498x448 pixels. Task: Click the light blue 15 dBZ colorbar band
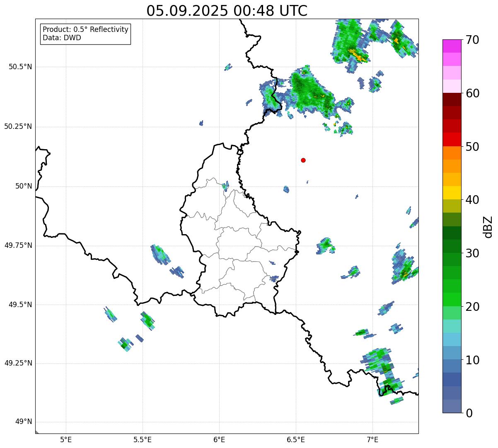(x=452, y=339)
